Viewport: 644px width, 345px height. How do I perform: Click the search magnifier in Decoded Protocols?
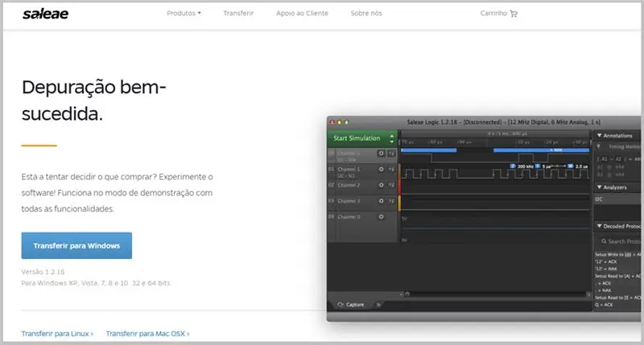pyautogui.click(x=604, y=241)
